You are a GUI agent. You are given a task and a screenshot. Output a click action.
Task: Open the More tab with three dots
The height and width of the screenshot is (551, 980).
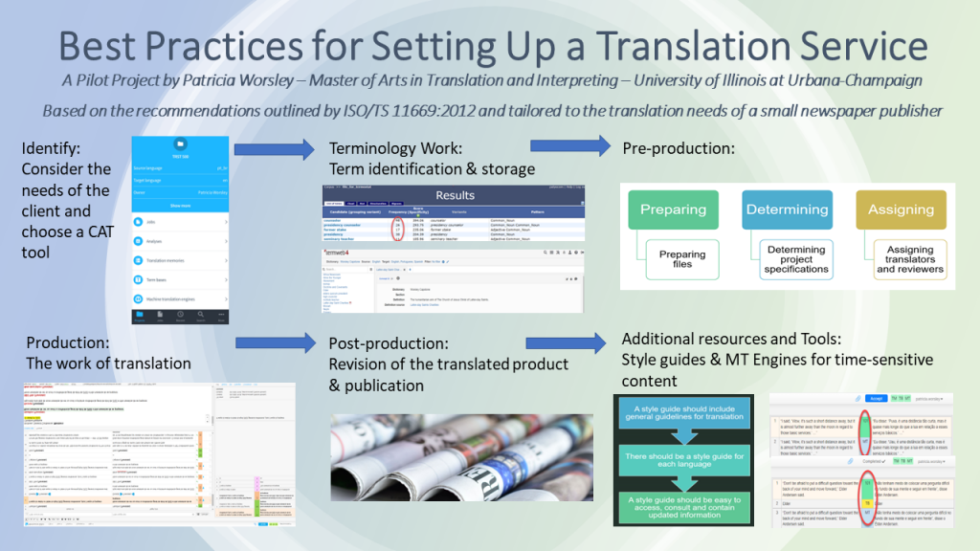click(221, 317)
